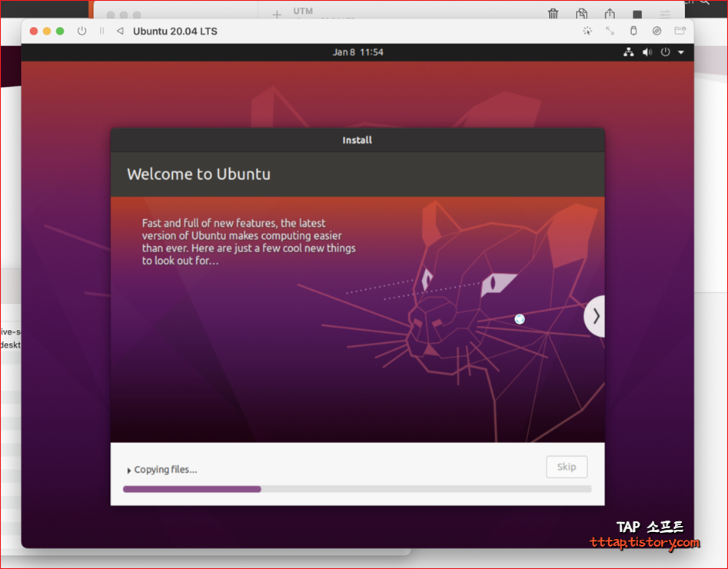
Task: Click the Ubuntu top bar power icon
Action: tap(665, 52)
